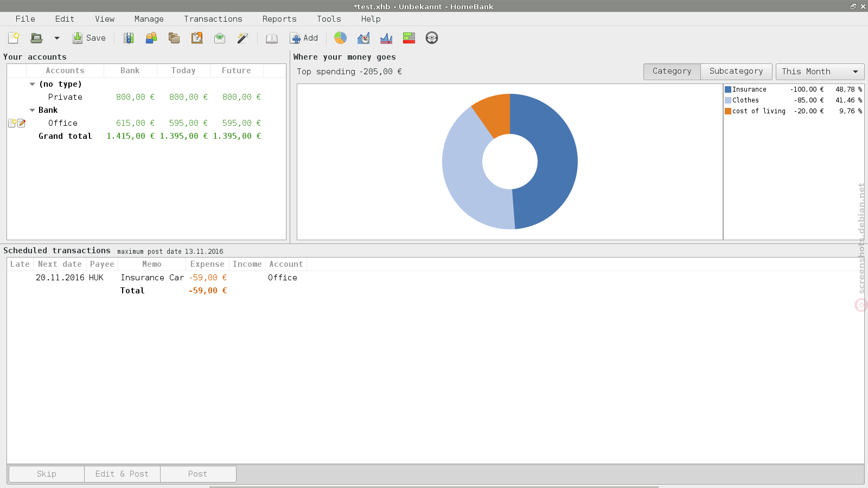Open the trend time report icon
Image resolution: width=868 pixels, height=488 pixels.
(x=363, y=38)
